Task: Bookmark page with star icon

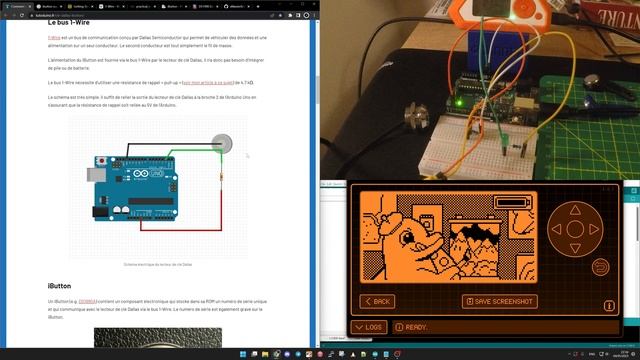Action: pos(280,15)
